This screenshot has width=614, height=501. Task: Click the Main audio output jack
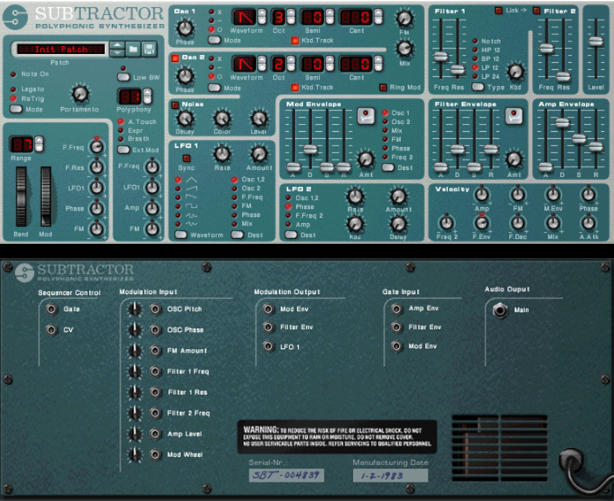tap(500, 310)
